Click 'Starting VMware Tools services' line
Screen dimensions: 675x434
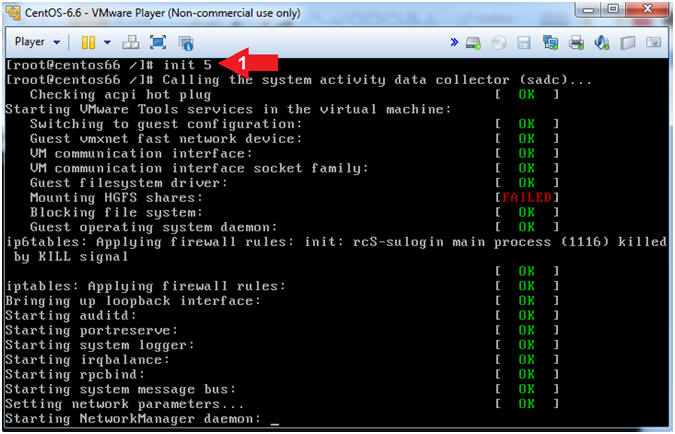tap(228, 109)
